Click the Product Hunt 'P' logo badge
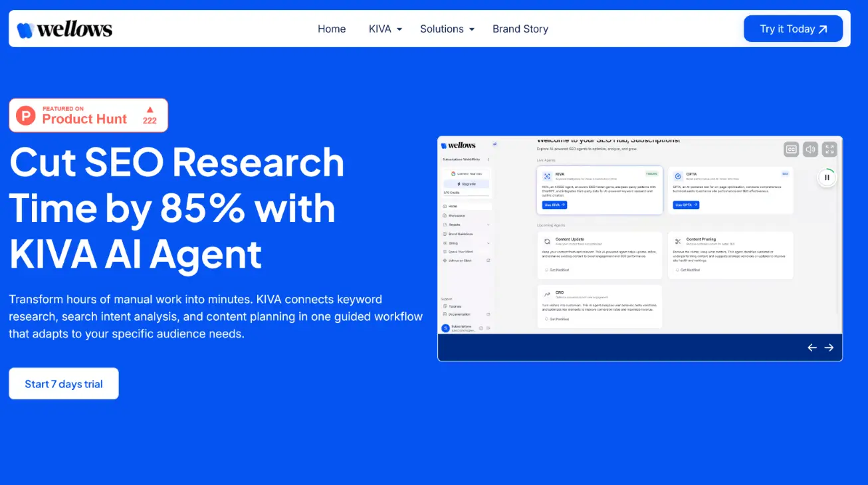Image resolution: width=868 pixels, height=485 pixels. 26,116
